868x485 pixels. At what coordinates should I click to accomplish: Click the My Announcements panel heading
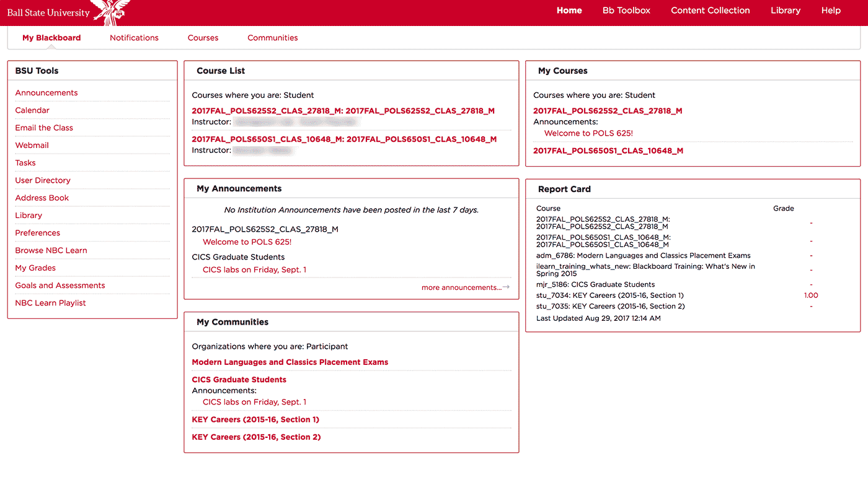[x=239, y=188]
